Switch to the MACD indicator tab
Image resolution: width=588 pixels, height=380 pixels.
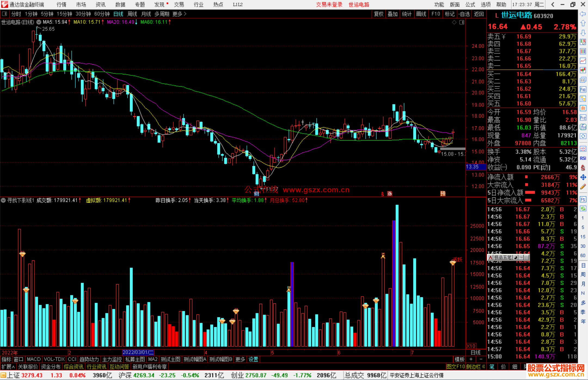34,359
